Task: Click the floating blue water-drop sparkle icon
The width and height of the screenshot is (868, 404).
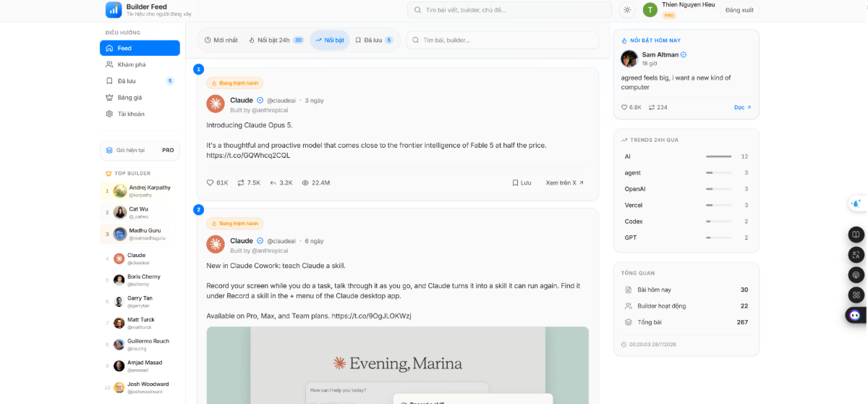Action: click(857, 203)
